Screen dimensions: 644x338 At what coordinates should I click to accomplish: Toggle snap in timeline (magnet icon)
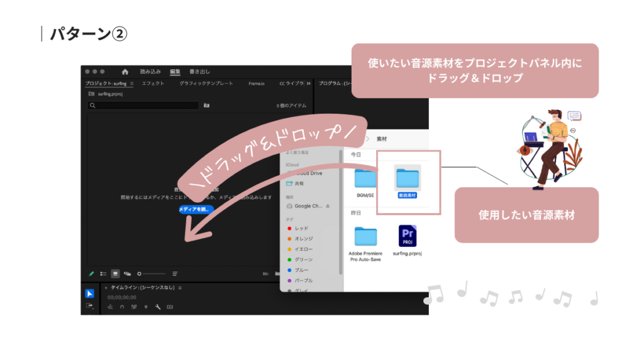122,307
